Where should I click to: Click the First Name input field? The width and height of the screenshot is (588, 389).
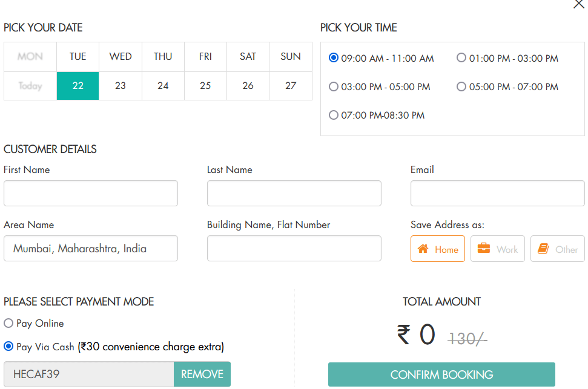pos(91,193)
